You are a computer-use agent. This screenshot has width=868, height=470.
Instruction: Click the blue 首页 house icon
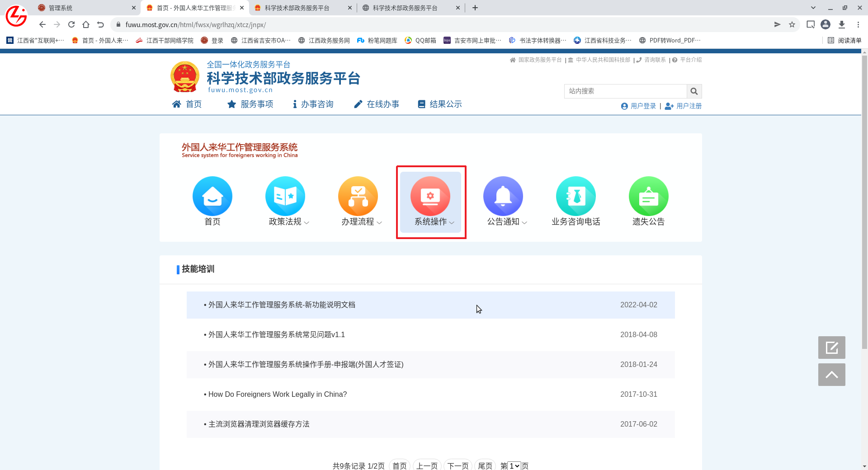click(x=212, y=196)
